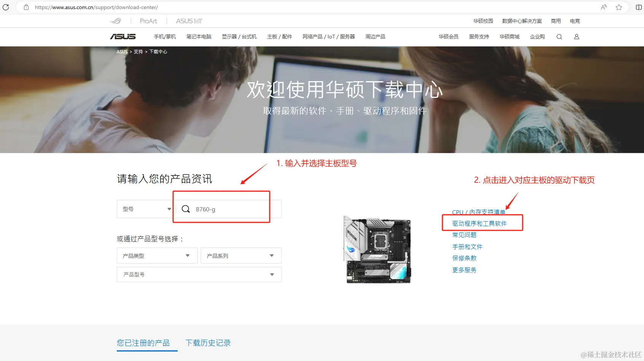644x361 pixels.
Task: Refresh the page with the reload icon
Action: coord(6,7)
